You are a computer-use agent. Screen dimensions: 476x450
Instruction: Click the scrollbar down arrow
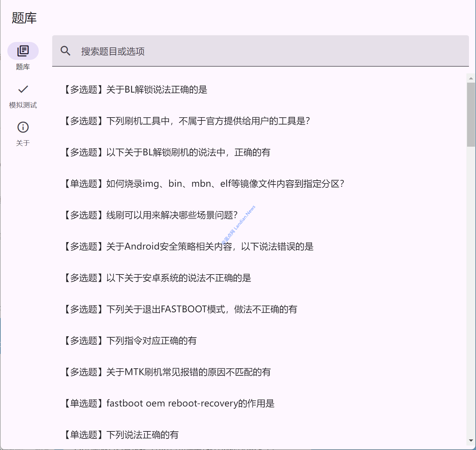tap(471, 440)
